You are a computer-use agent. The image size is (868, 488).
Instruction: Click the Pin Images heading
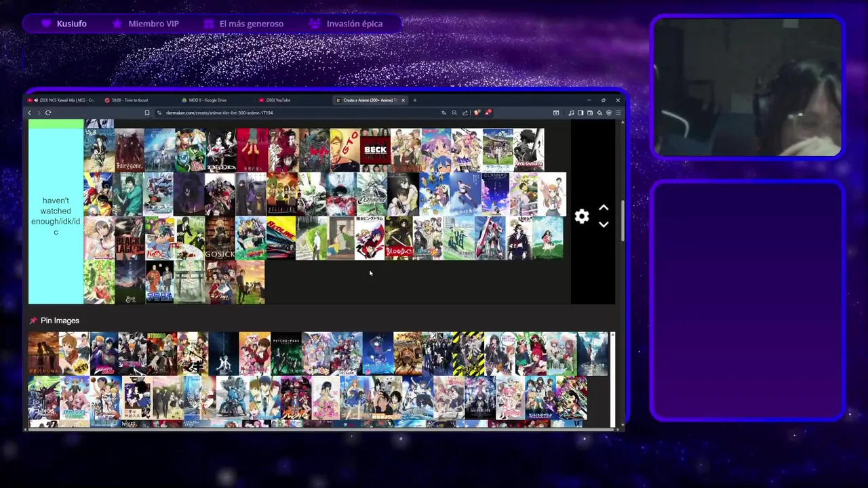pyautogui.click(x=60, y=321)
